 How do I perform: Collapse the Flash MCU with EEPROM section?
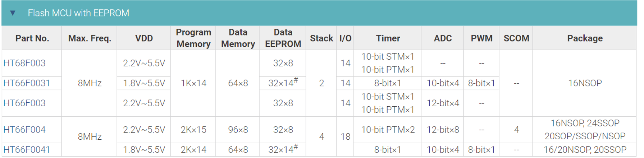pyautogui.click(x=13, y=13)
